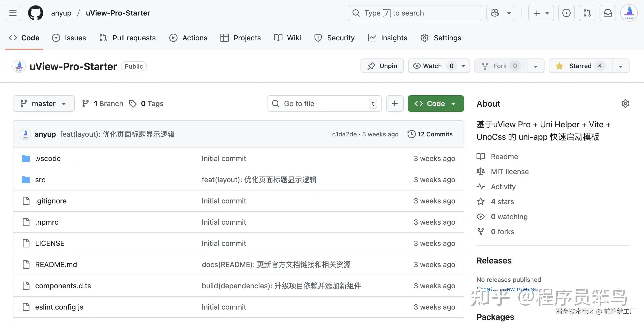Screen dimensions: 644x323
Task: Open the global navigation hamburger menu
Action: coord(12,13)
